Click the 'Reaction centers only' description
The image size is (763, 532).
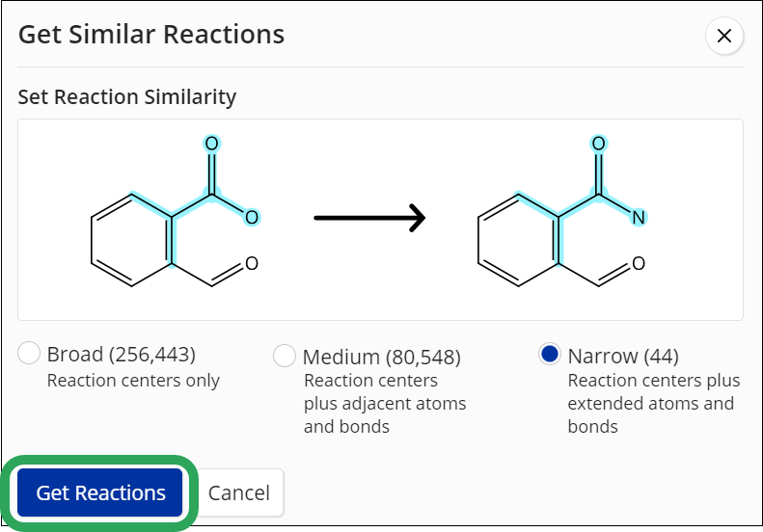coord(133,381)
